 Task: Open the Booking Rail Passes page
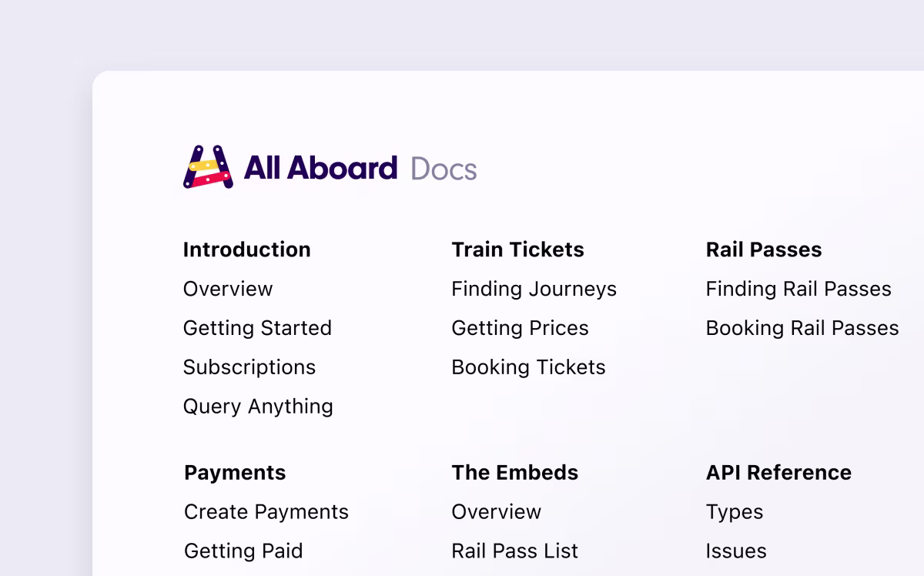pyautogui.click(x=802, y=328)
